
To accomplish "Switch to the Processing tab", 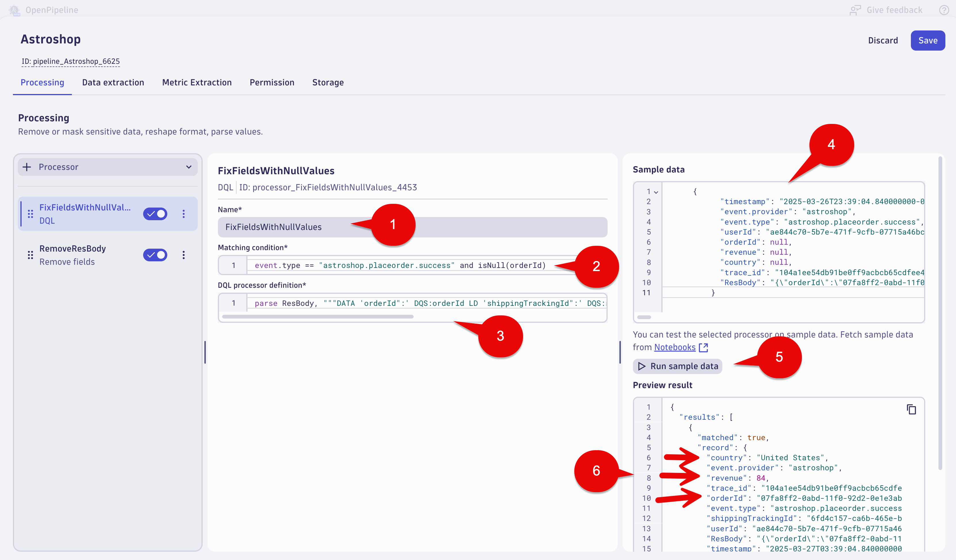I will click(42, 82).
